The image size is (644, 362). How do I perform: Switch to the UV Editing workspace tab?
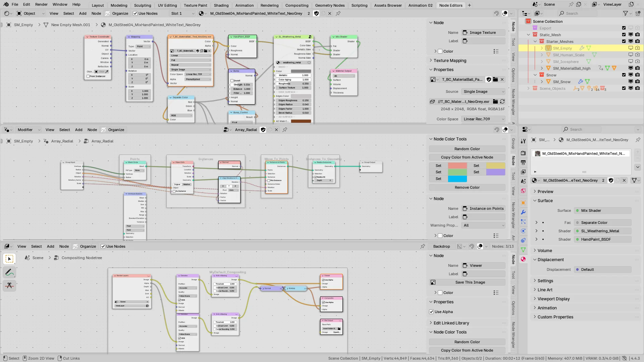coord(167,5)
